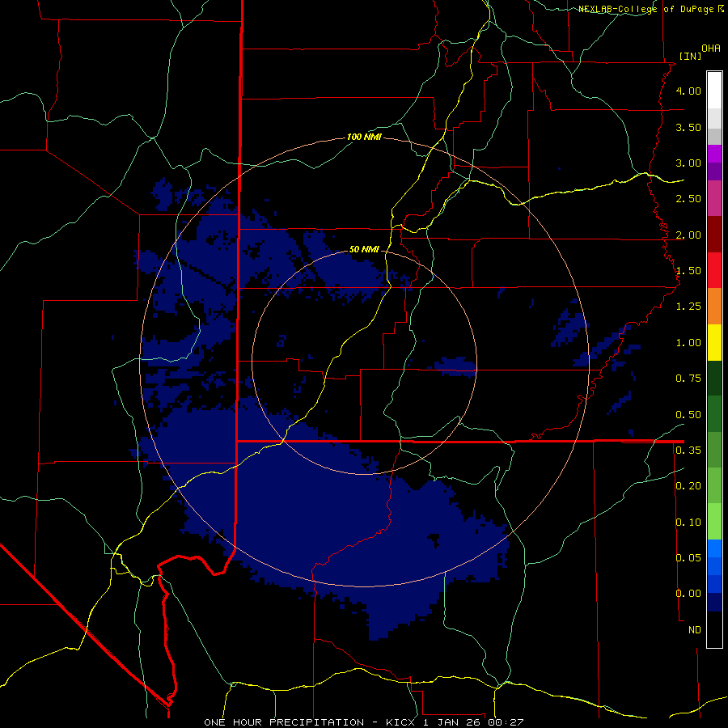Click the '4.00' legend value
Viewport: 728px width, 728px height.
pos(688,91)
